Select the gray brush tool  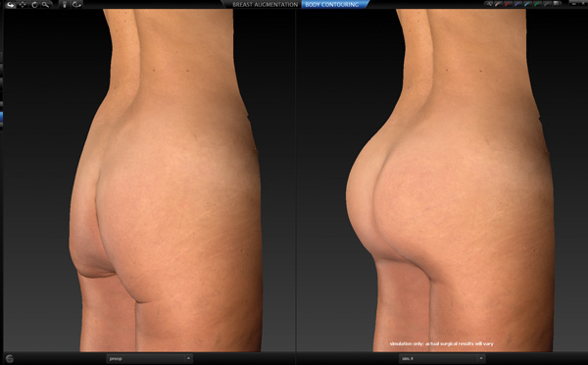(547, 4)
